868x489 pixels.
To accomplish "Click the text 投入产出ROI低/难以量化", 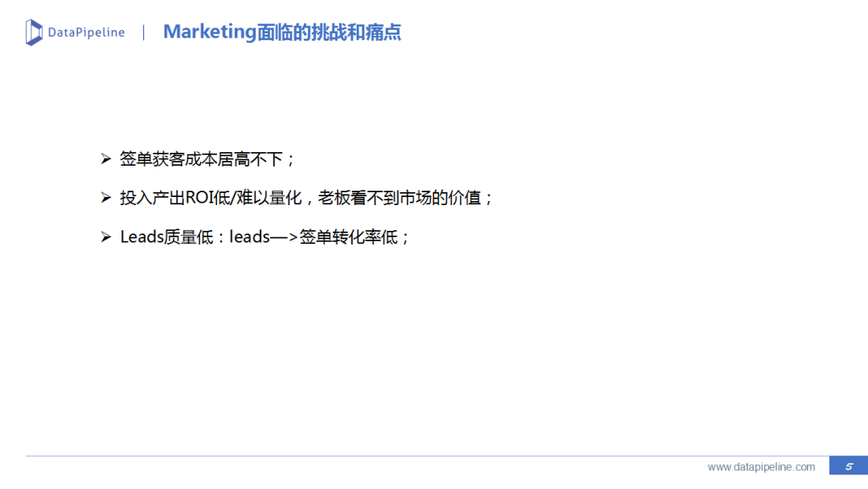I will pos(211,198).
